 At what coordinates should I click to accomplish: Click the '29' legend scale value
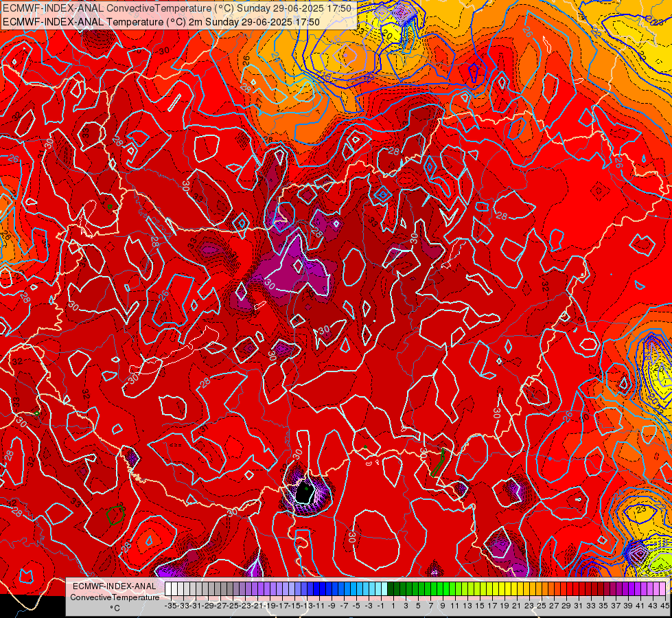[x=567, y=606]
